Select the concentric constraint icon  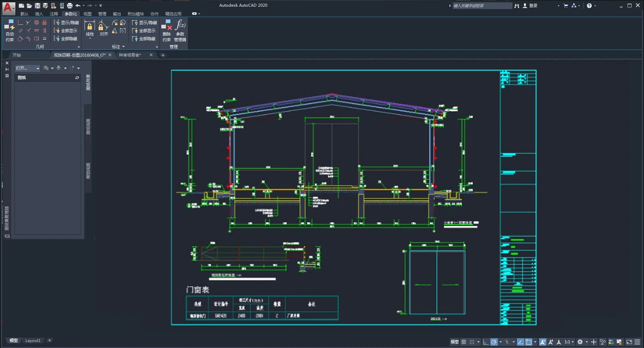click(37, 22)
